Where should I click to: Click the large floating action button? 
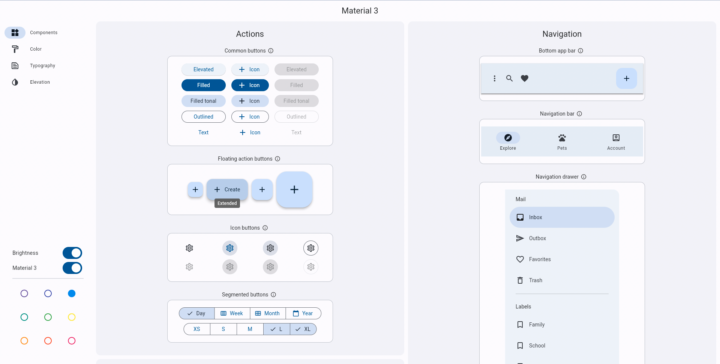pos(294,190)
